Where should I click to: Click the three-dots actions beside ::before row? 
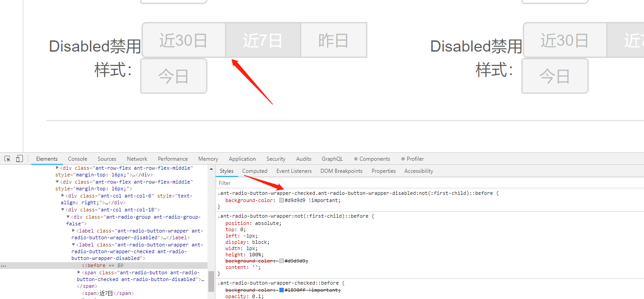click(3, 266)
